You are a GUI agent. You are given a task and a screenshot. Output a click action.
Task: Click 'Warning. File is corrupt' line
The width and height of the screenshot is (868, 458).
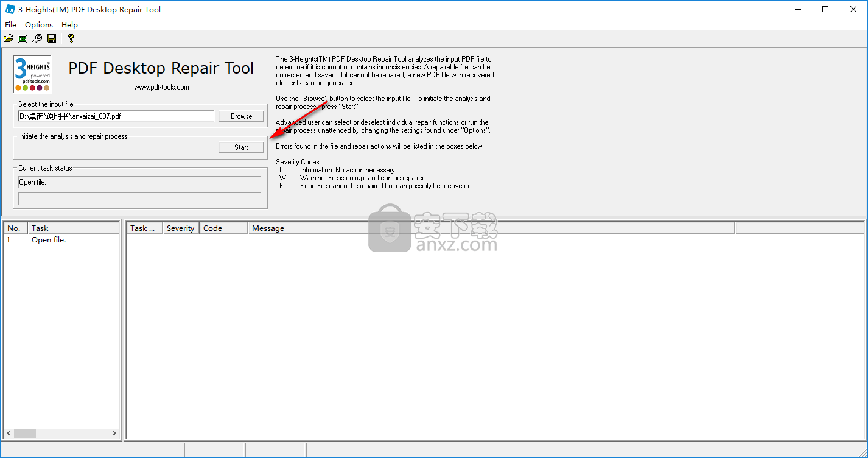[363, 178]
